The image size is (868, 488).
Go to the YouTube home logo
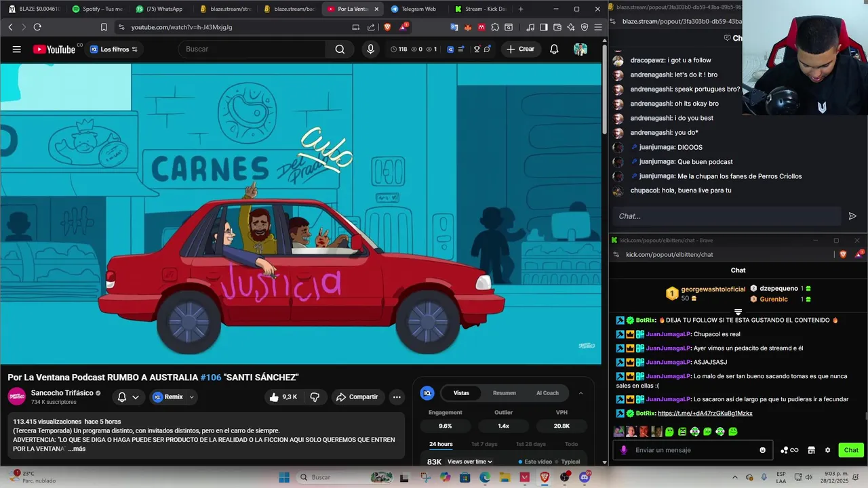tap(54, 49)
